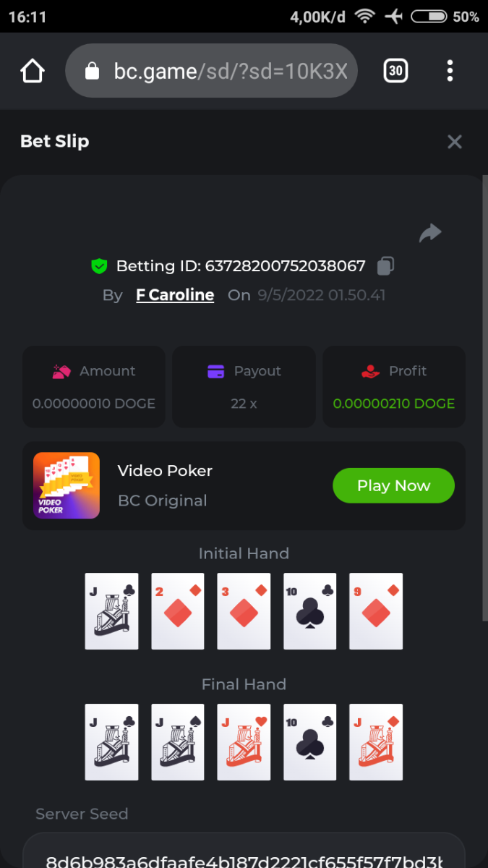Close the Bet Slip panel
This screenshot has width=488, height=868.
pyautogui.click(x=454, y=142)
